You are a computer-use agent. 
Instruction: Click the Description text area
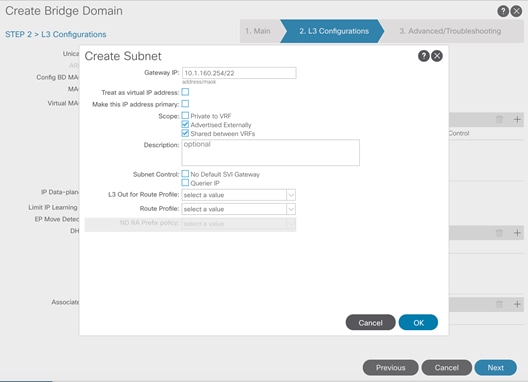coord(271,153)
